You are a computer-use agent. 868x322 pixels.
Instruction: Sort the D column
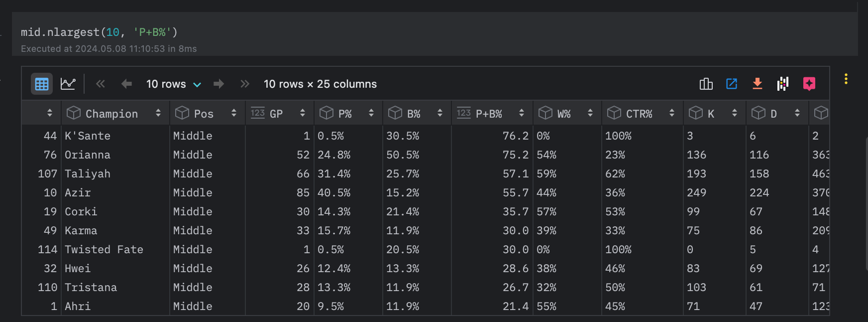(797, 113)
